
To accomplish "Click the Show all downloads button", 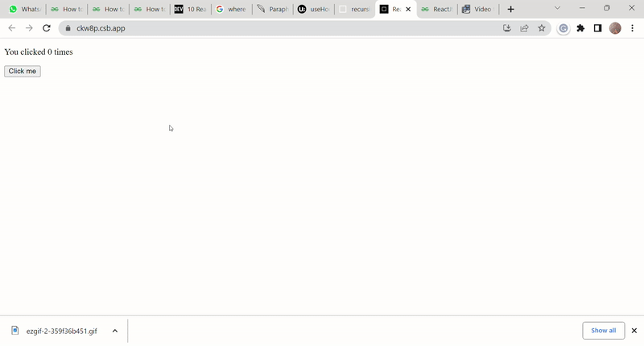I will tap(603, 331).
